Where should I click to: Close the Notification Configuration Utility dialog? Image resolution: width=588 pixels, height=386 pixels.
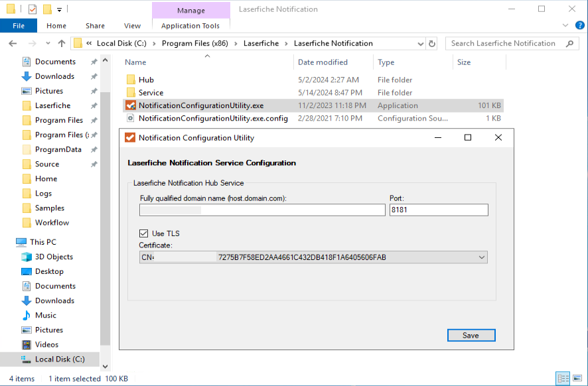pos(498,137)
